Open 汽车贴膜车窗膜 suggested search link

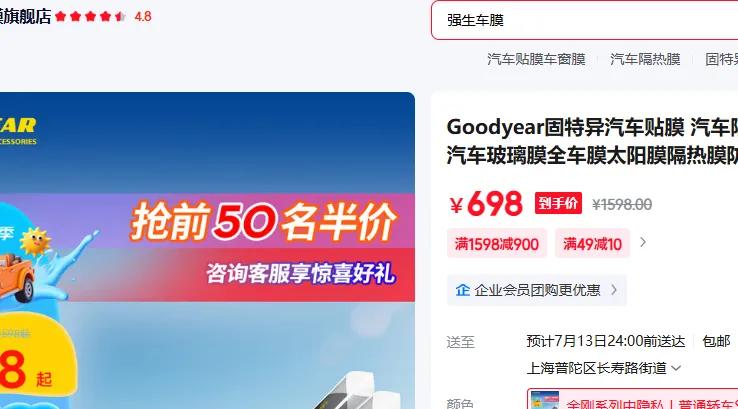pyautogui.click(x=536, y=59)
